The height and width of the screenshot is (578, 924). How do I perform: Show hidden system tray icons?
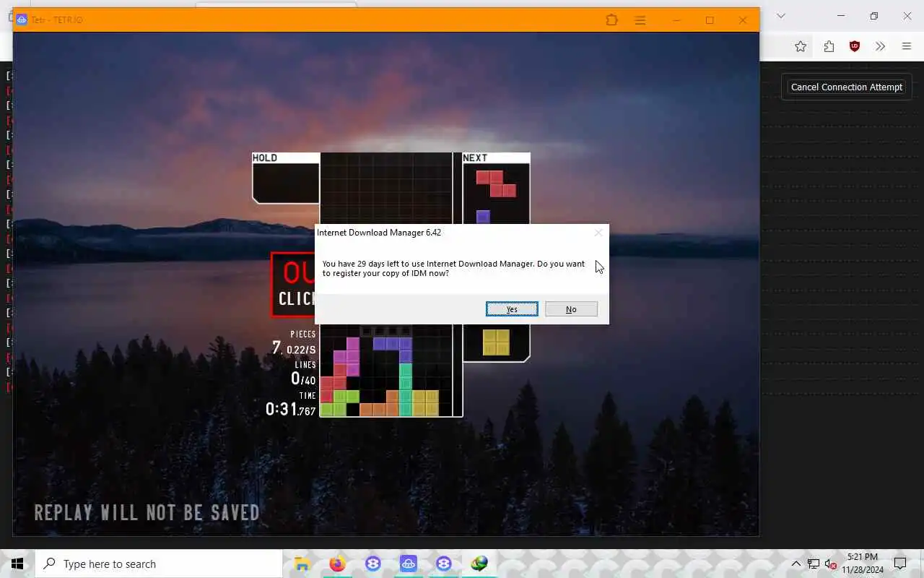[x=796, y=564]
